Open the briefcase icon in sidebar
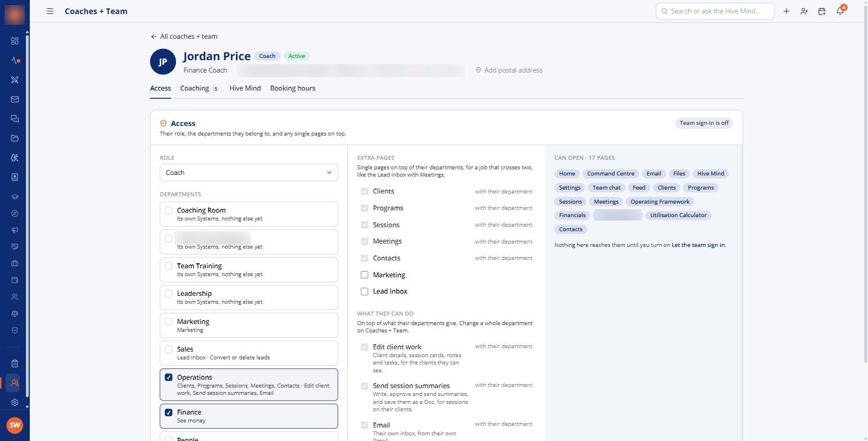The width and height of the screenshot is (868, 441). pyautogui.click(x=15, y=263)
